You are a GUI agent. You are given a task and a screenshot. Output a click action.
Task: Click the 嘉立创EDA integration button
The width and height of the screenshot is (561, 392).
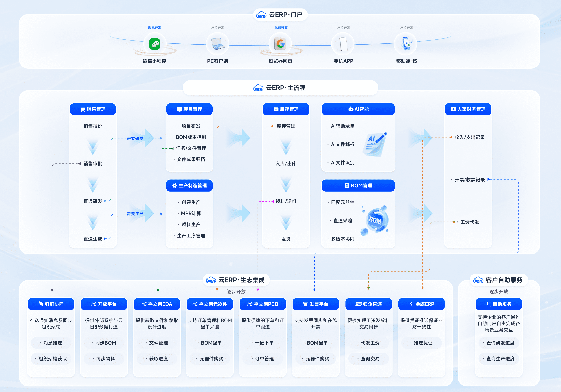pyautogui.click(x=157, y=304)
